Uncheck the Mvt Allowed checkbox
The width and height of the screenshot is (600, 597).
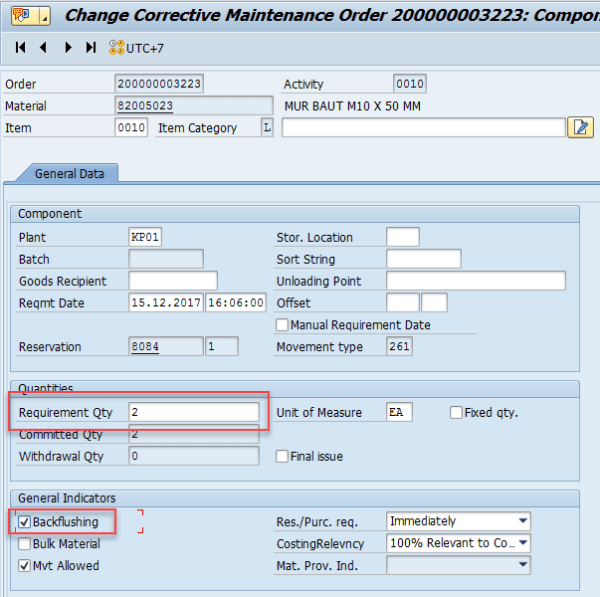(24, 565)
